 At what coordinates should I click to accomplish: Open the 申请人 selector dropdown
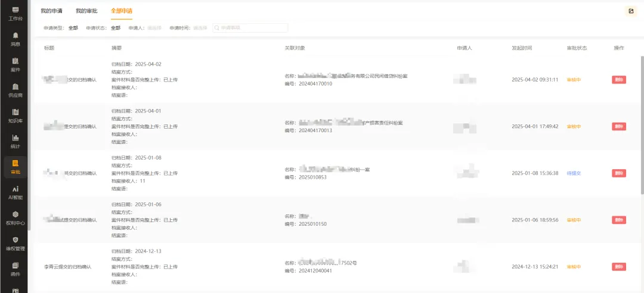pos(154,28)
